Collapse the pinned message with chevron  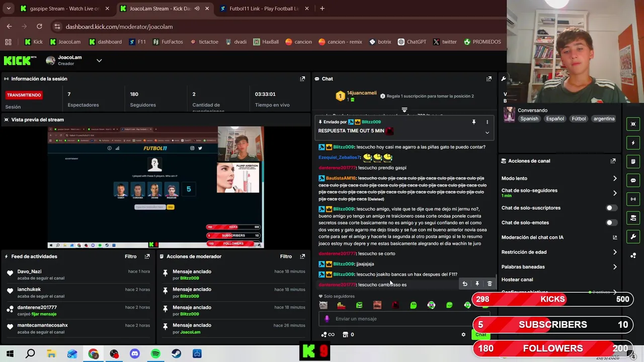click(x=487, y=133)
